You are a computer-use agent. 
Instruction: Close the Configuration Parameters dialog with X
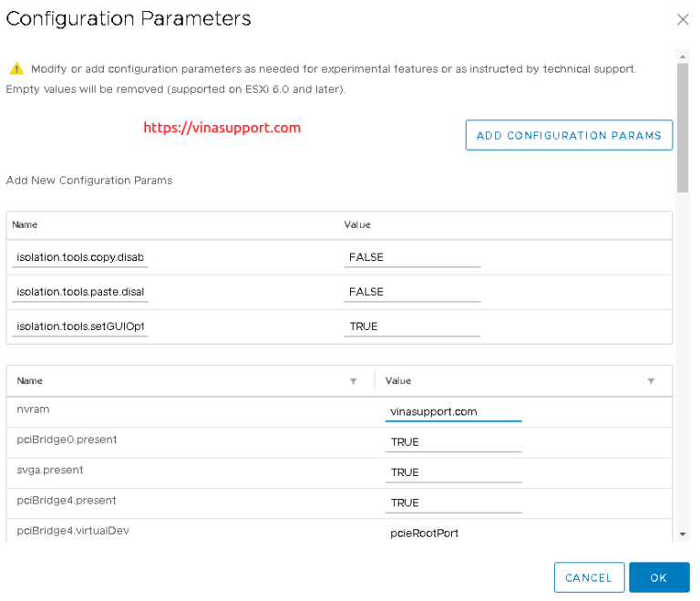(683, 19)
